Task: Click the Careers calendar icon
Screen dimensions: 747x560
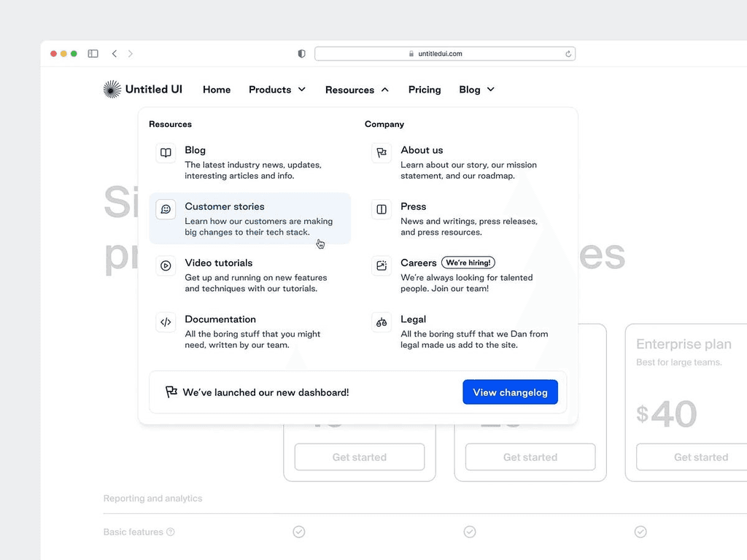Action: (381, 266)
